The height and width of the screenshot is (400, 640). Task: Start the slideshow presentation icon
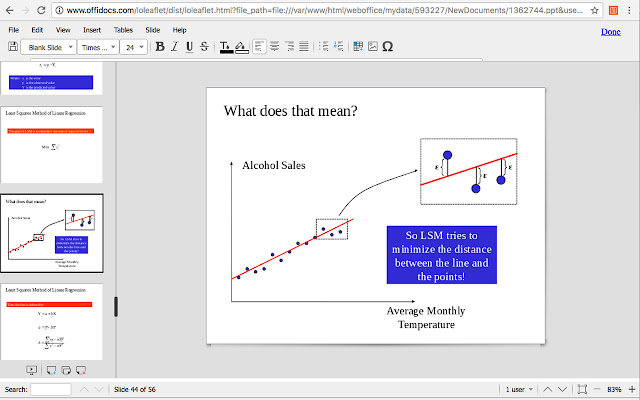[x=31, y=371]
